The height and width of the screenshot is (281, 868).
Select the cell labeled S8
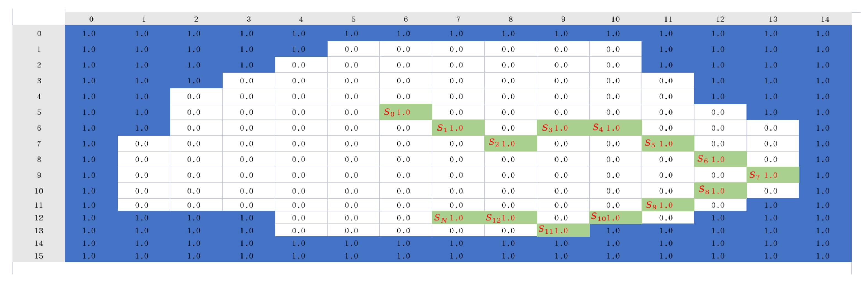pyautogui.click(x=720, y=190)
